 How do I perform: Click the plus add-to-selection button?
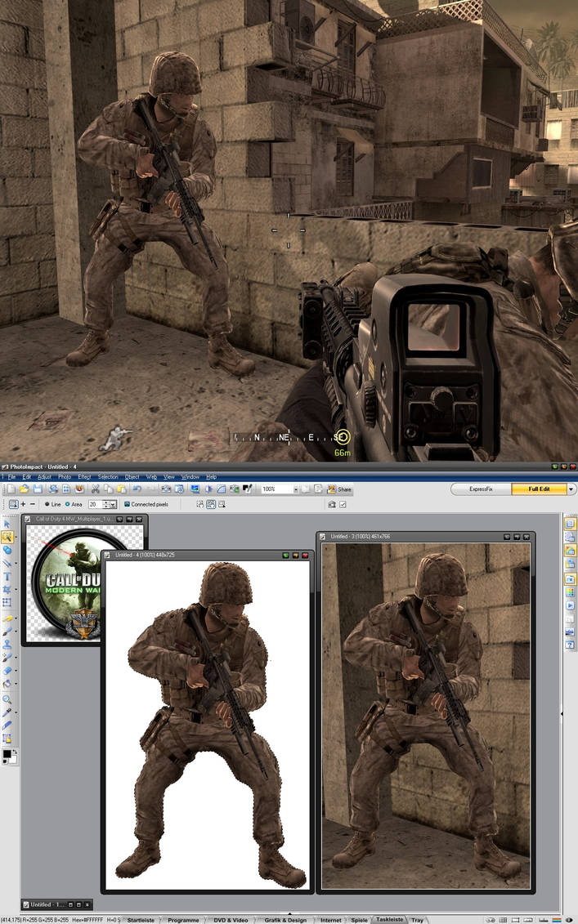[x=23, y=504]
